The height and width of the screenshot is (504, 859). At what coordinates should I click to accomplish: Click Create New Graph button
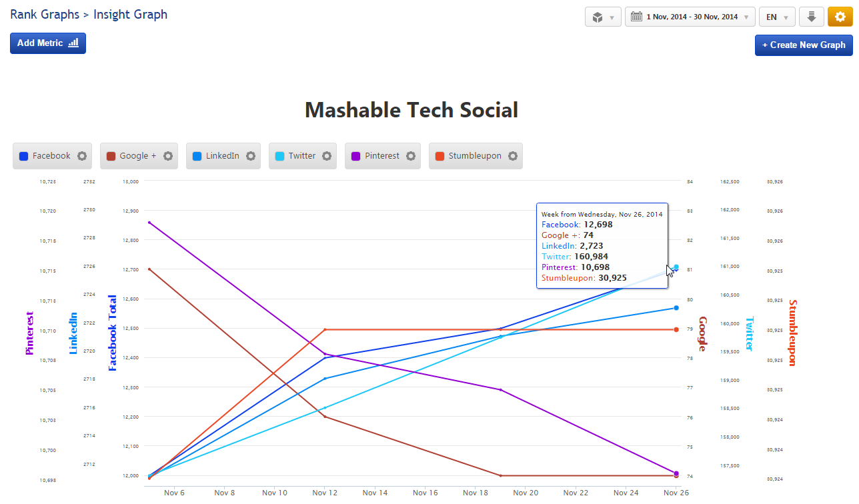tap(803, 45)
